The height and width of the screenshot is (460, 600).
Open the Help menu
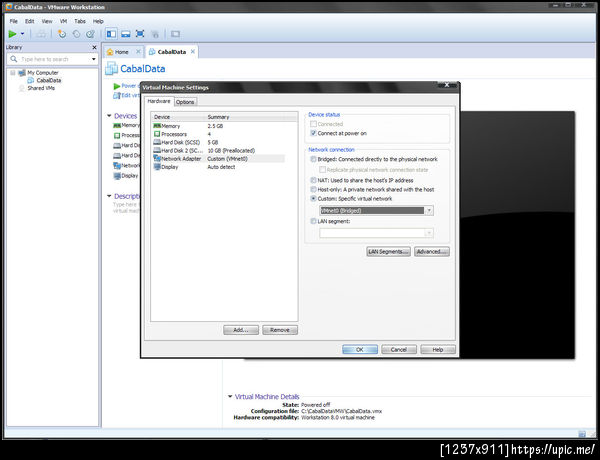pos(98,21)
